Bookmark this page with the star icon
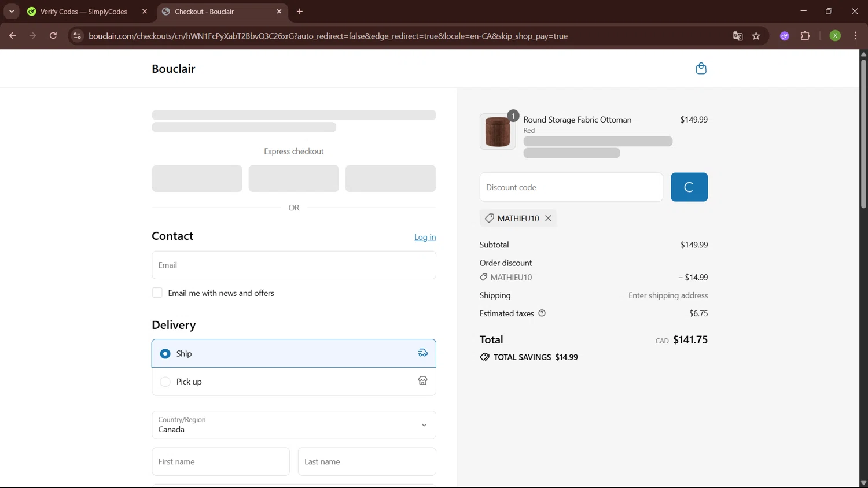This screenshot has width=868, height=488. point(756,36)
